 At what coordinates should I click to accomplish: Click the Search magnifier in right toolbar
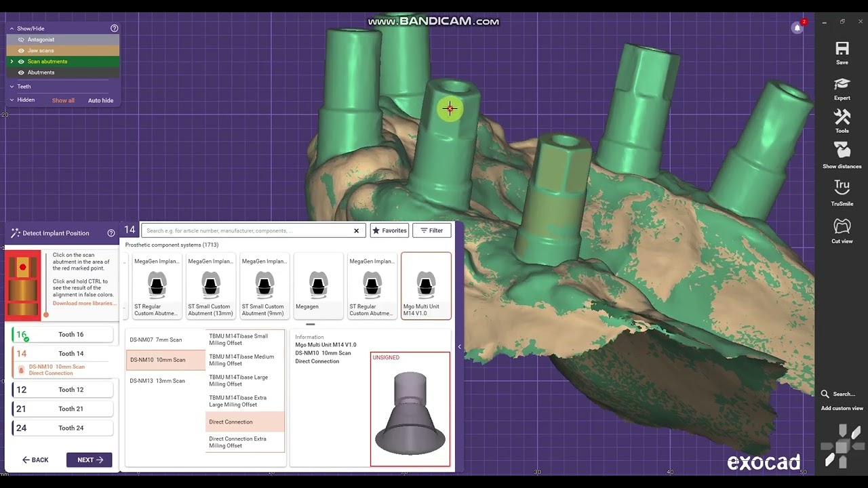click(825, 394)
